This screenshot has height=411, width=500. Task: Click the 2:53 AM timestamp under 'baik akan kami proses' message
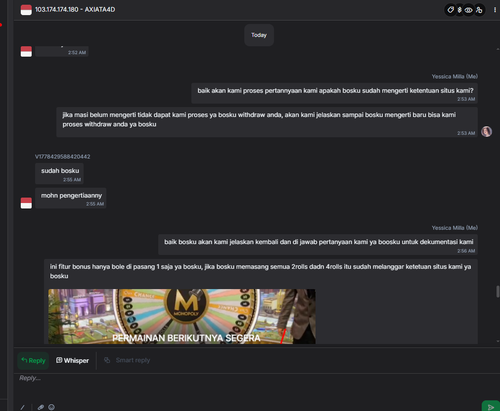point(466,99)
